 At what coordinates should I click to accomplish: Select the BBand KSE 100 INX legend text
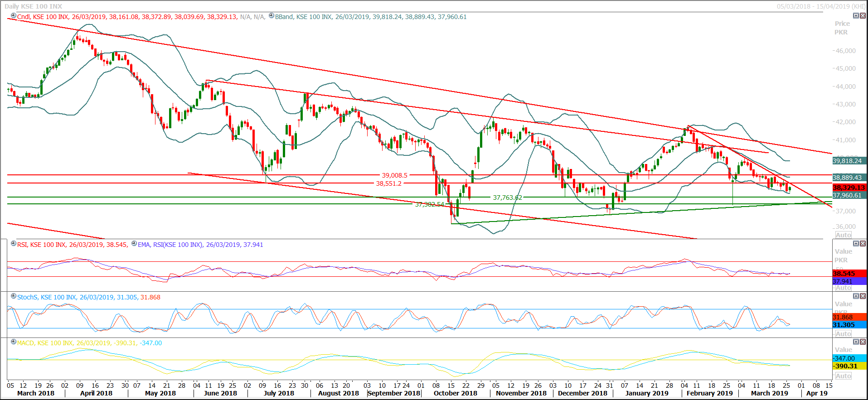click(x=371, y=17)
